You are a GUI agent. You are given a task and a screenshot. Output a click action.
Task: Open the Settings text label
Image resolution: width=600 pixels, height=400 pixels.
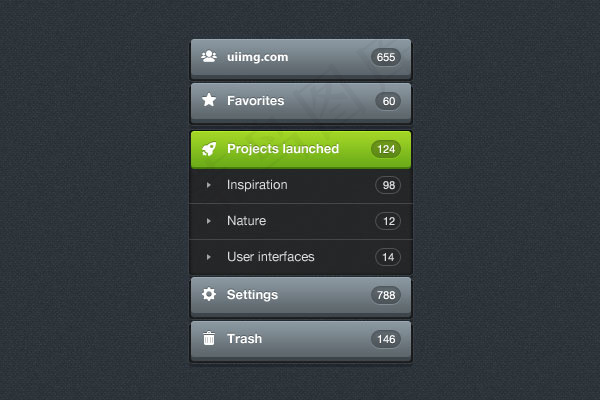252,295
